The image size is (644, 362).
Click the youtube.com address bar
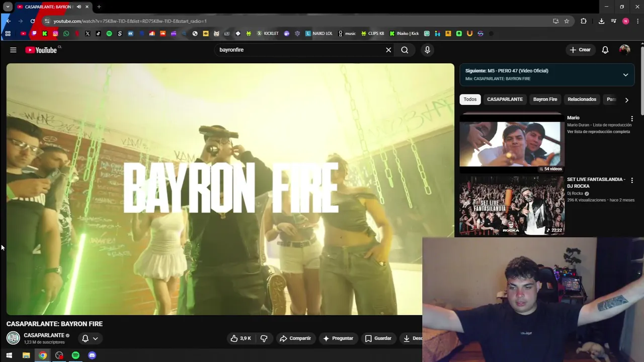(297, 21)
